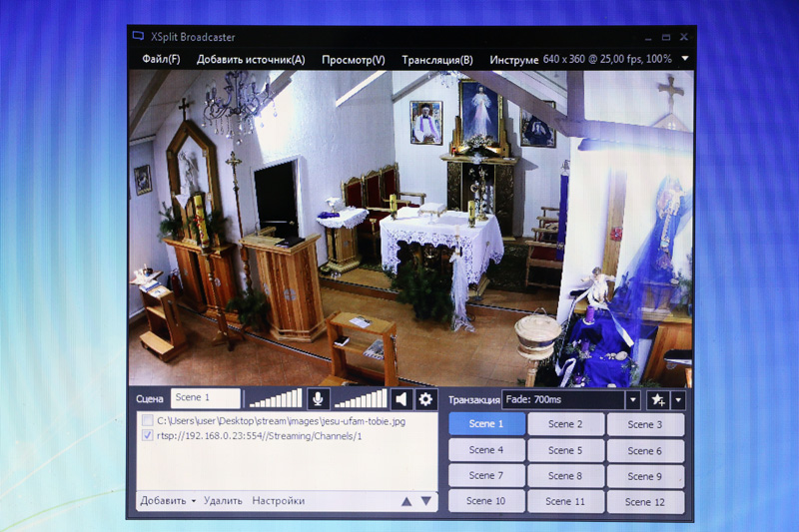The width and height of the screenshot is (799, 532).
Task: Click the star-plus transition favorites icon
Action: click(x=657, y=400)
